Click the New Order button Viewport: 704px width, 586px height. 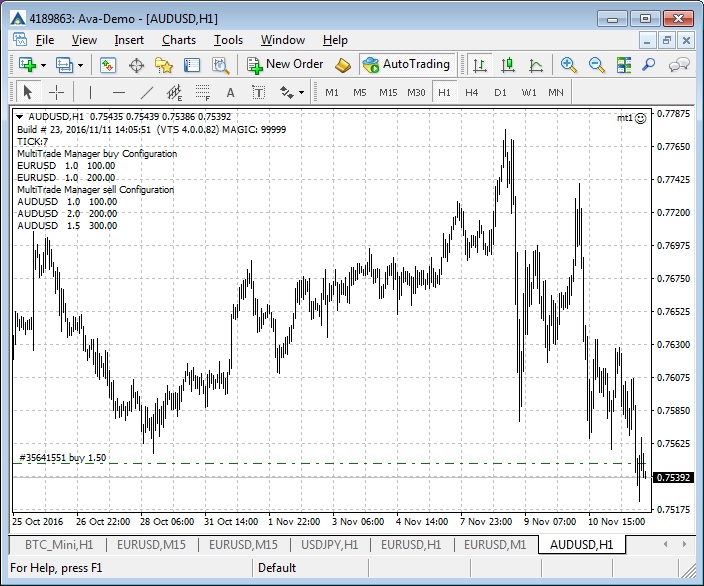tap(285, 65)
